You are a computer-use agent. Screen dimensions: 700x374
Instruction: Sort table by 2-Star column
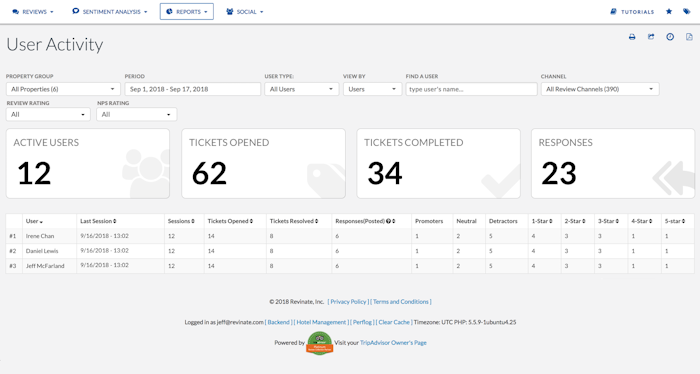575,221
